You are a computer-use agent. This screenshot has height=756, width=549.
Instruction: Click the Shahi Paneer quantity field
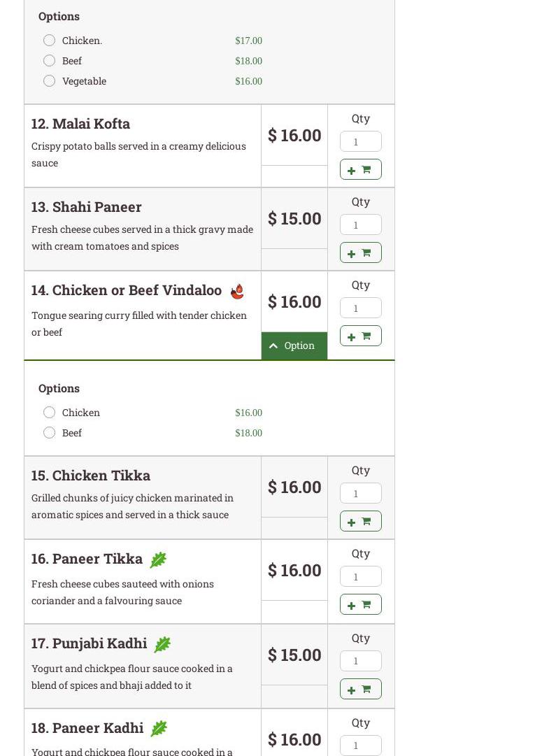click(360, 224)
